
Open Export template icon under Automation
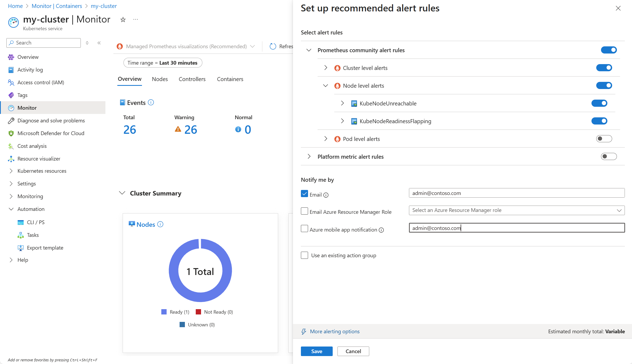[x=21, y=248]
